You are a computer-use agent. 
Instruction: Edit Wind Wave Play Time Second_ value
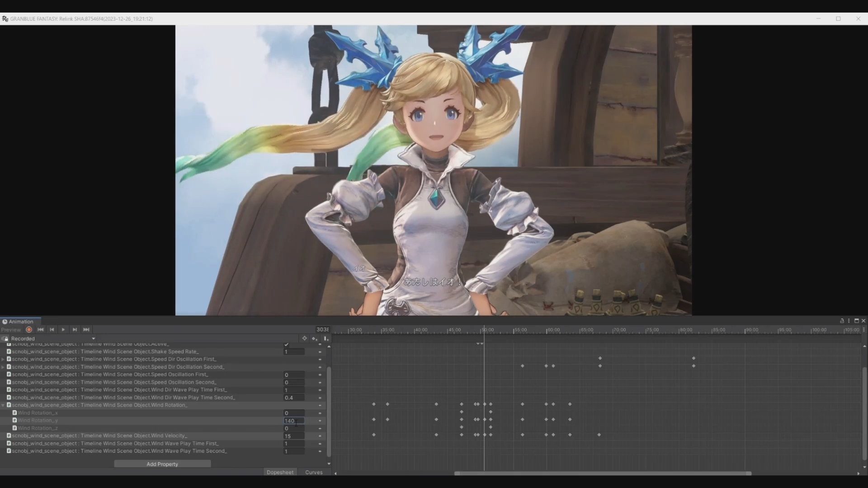coord(294,451)
